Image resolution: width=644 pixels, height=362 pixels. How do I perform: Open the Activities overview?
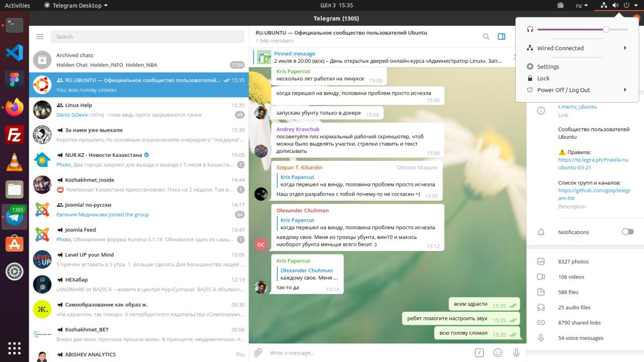coord(17,6)
